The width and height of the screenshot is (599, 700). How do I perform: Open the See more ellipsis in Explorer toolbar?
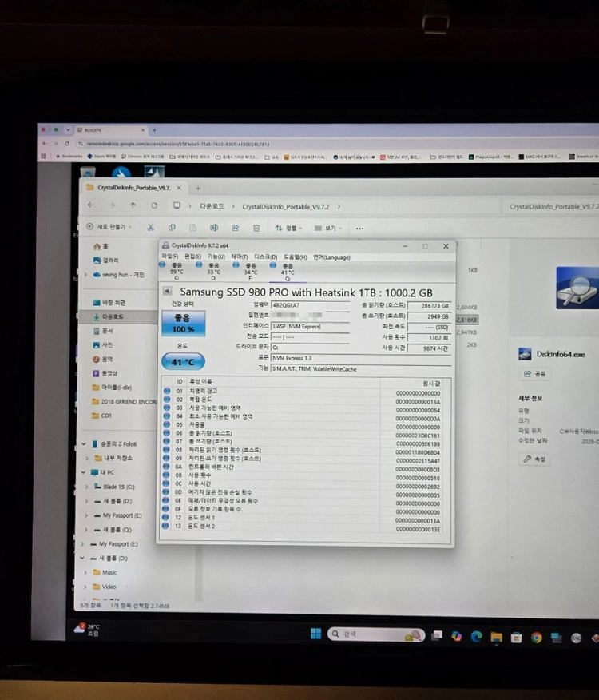tap(359, 229)
